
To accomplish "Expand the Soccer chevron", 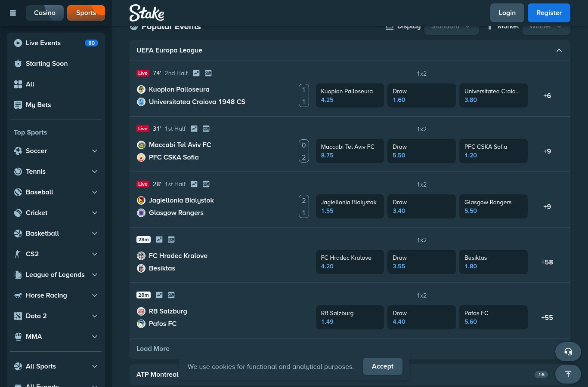I will point(95,151).
